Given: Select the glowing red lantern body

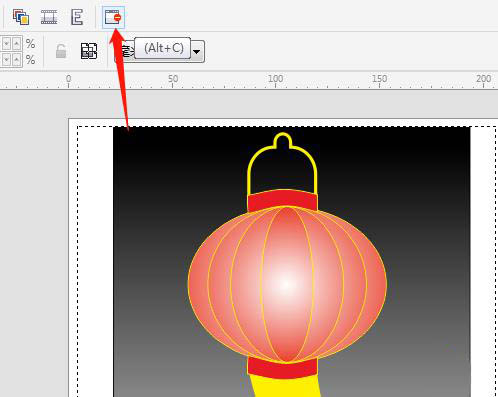Looking at the screenshot, I should point(287,284).
